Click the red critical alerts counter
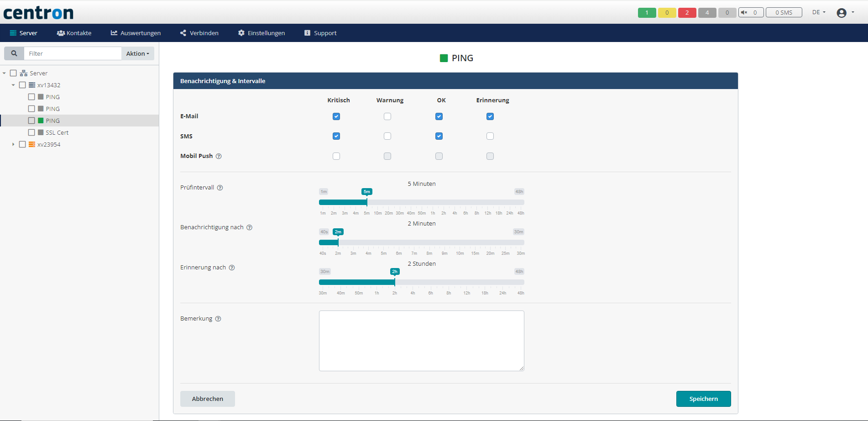Image resolution: width=868 pixels, height=421 pixels. click(x=687, y=12)
